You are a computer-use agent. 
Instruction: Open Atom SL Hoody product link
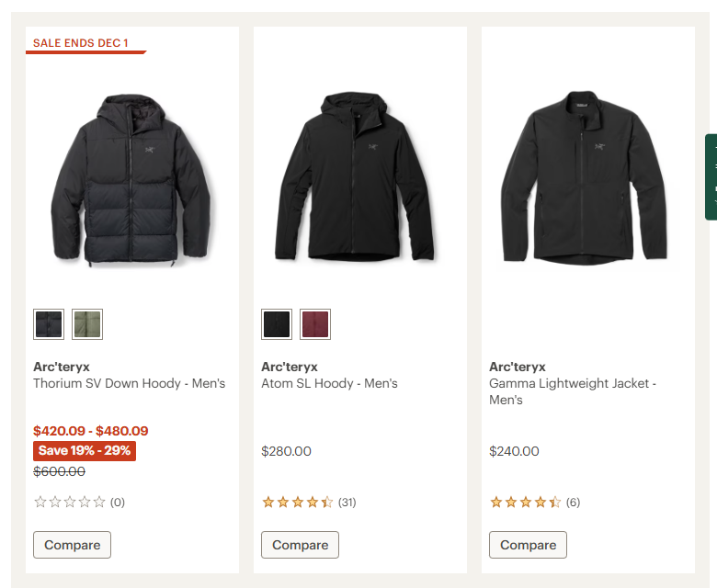click(329, 383)
